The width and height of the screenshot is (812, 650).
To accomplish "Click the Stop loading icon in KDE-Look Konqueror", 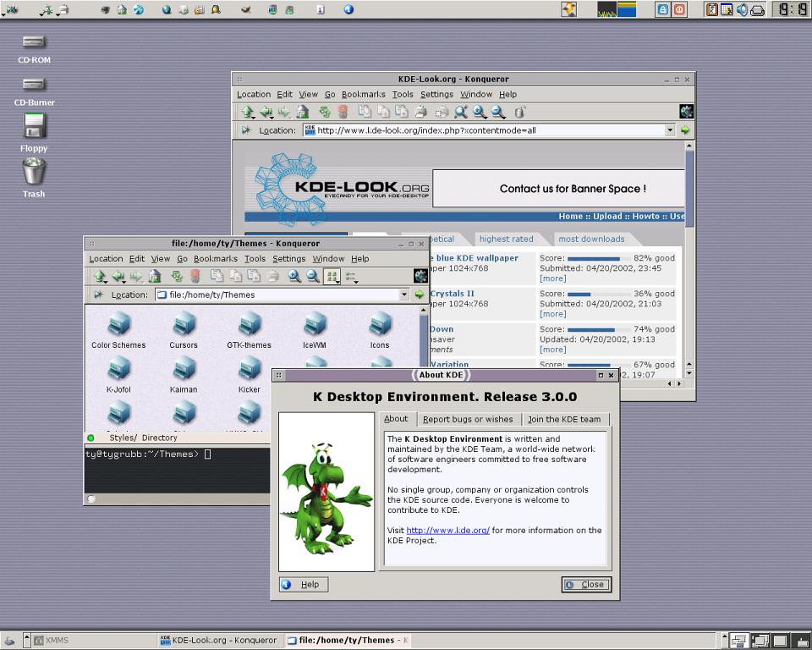I will (343, 112).
